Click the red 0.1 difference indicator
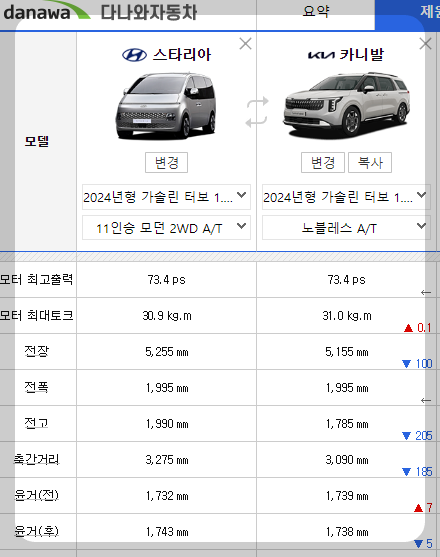440x557 pixels. [418, 328]
